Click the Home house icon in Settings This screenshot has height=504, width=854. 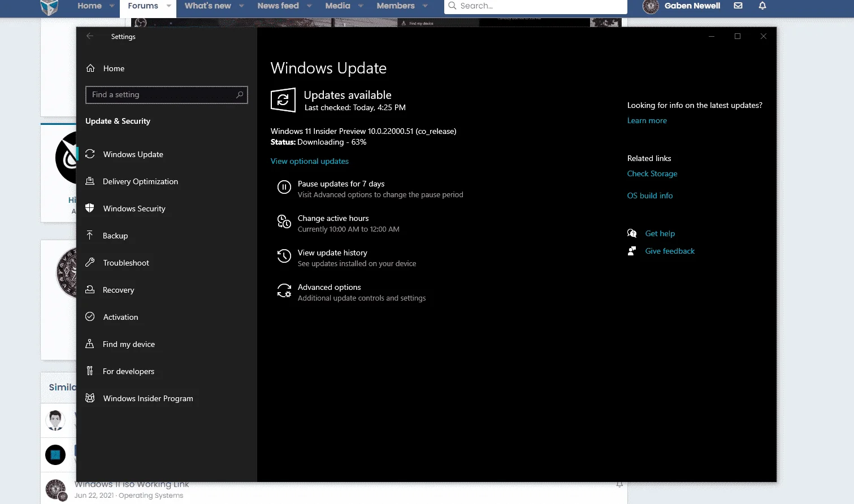pyautogui.click(x=90, y=68)
